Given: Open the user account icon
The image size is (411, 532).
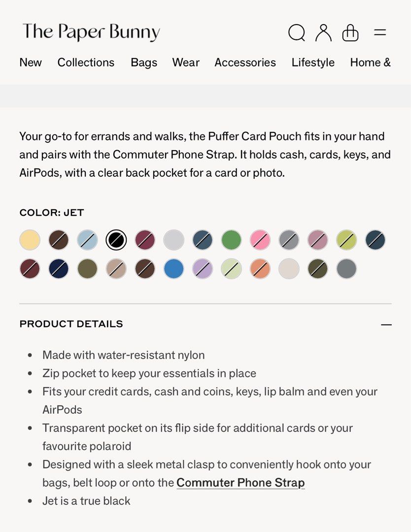Looking at the screenshot, I should pos(323,33).
